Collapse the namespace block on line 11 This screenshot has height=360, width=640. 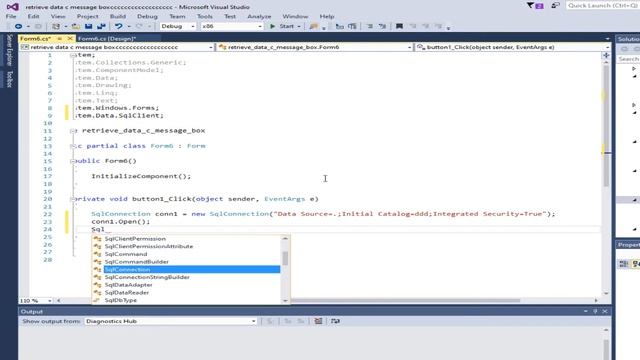[x=73, y=131]
